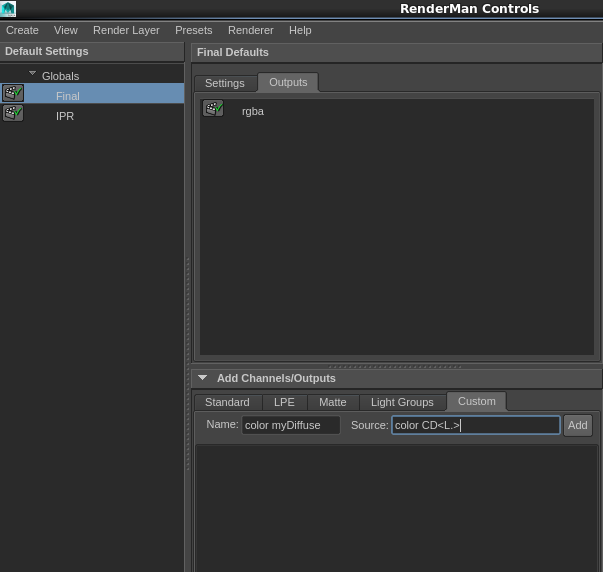Select the Globals tree label
Viewport: 603px width, 572px height.
[x=60, y=76]
